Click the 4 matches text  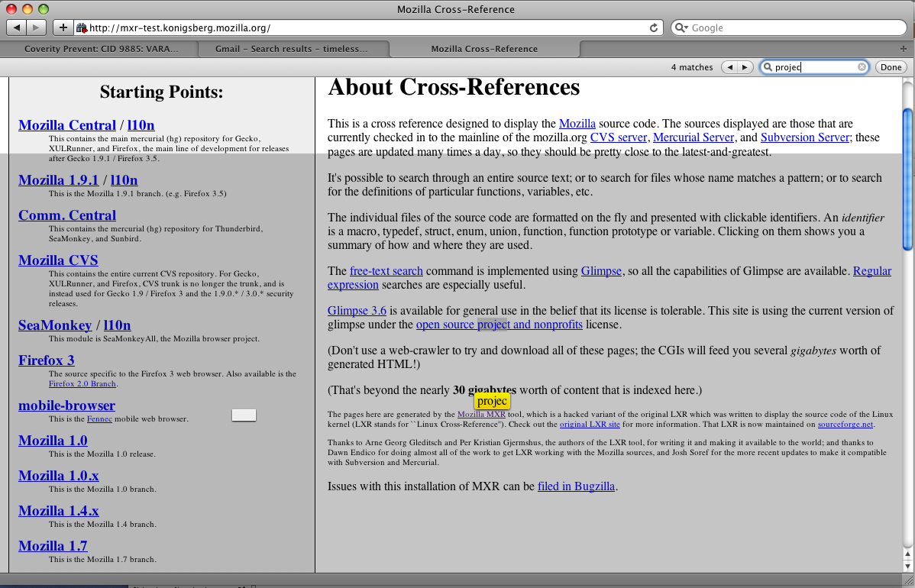(x=692, y=67)
